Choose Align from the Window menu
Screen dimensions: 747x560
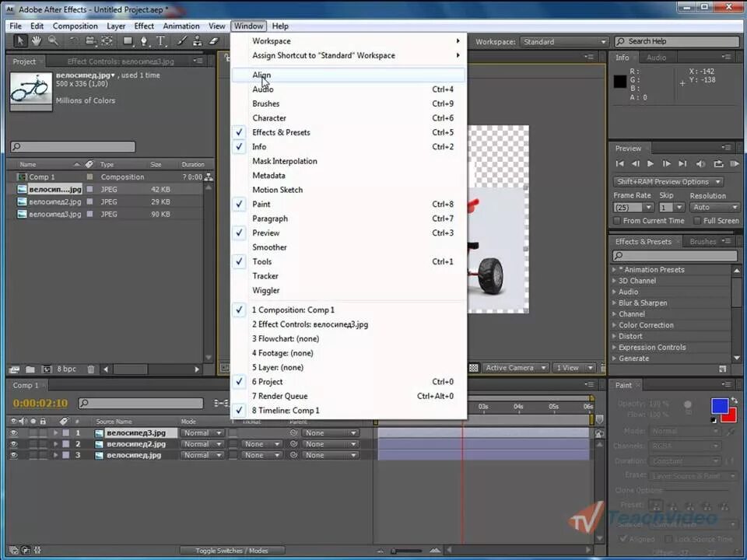348,75
